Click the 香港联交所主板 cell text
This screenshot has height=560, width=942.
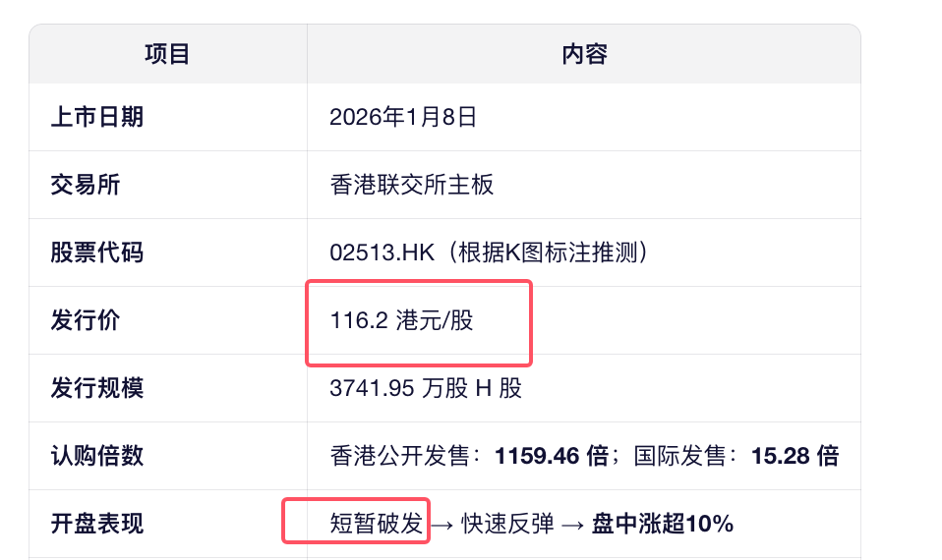point(412,185)
